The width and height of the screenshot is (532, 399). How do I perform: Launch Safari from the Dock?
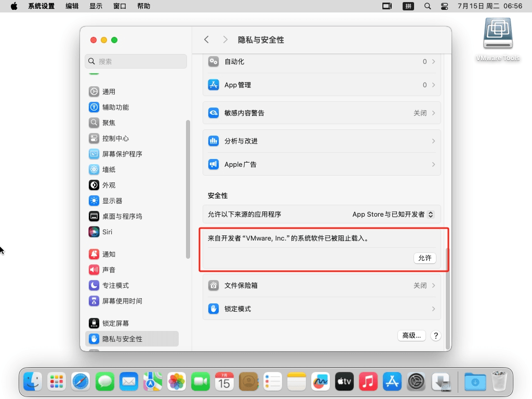81,382
